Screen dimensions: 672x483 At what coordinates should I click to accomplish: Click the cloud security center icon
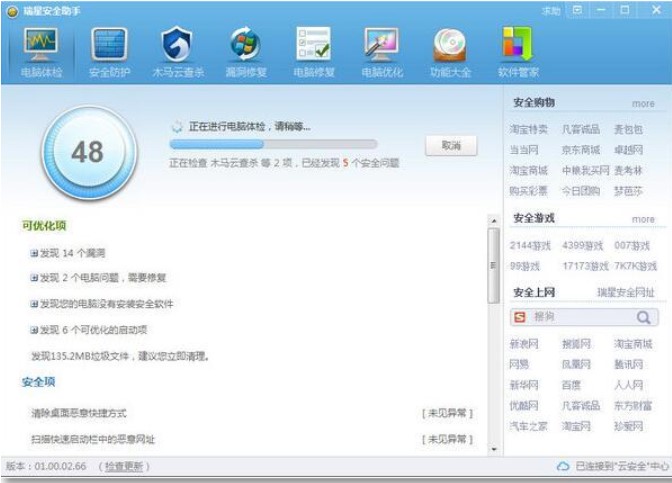(x=563, y=466)
